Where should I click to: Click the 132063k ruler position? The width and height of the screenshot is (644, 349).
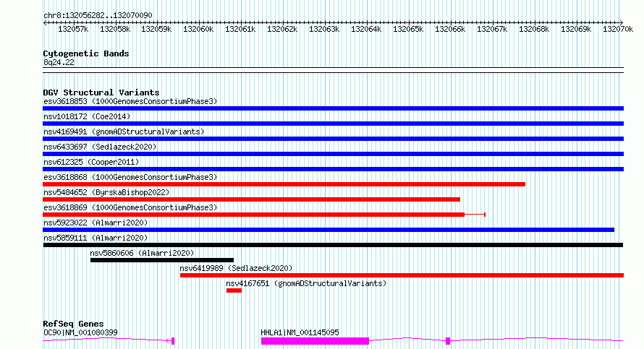(324, 29)
